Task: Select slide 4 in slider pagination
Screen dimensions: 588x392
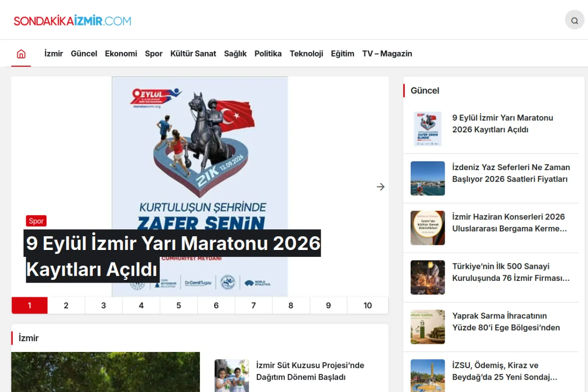Action: [141, 305]
